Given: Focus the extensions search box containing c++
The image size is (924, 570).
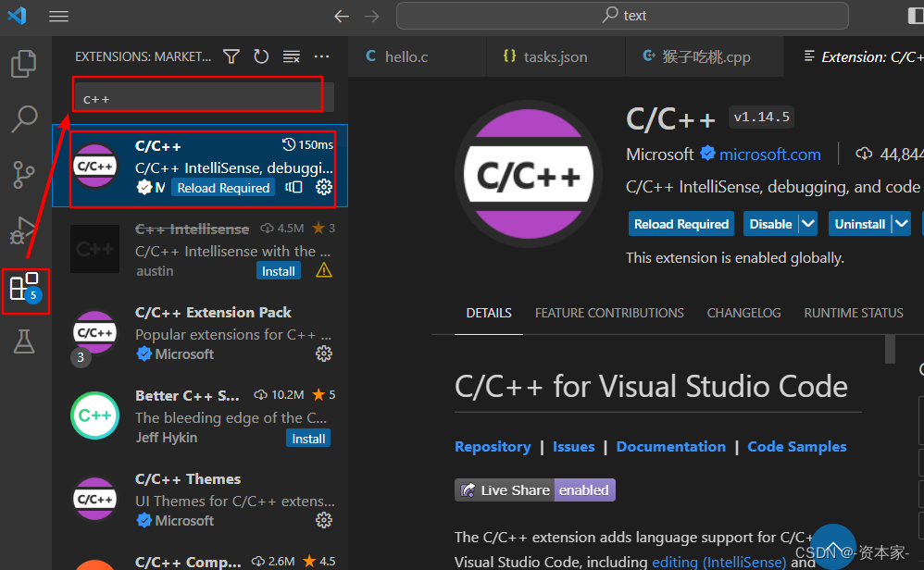Looking at the screenshot, I should point(204,97).
